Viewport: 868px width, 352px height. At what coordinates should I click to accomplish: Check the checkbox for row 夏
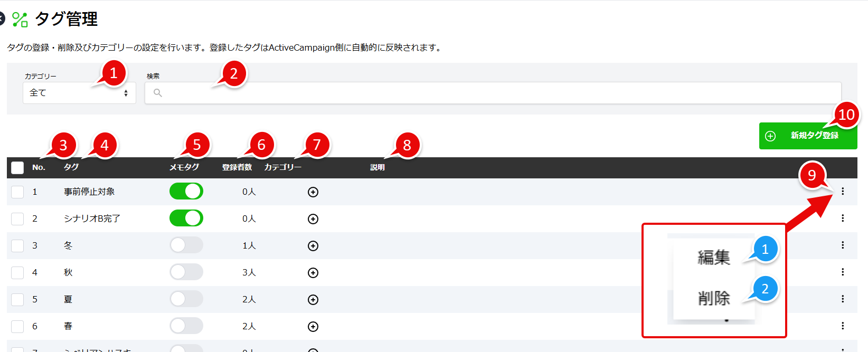tap(17, 299)
